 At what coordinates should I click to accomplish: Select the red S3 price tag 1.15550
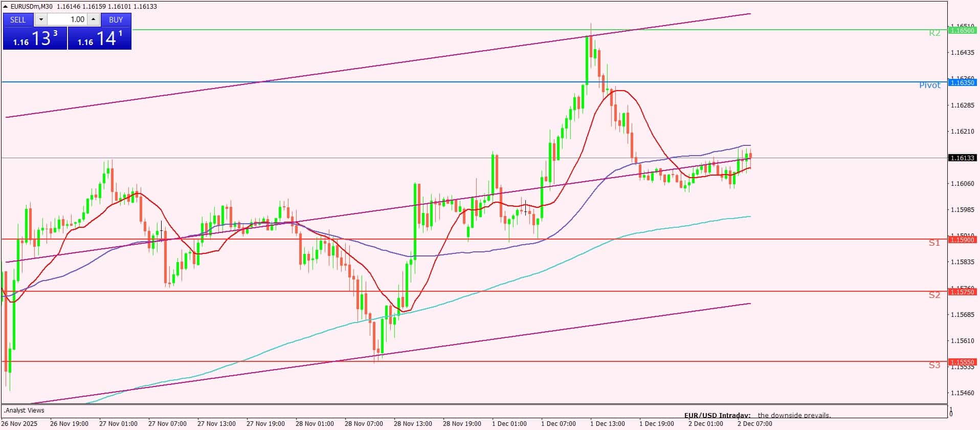(x=962, y=362)
